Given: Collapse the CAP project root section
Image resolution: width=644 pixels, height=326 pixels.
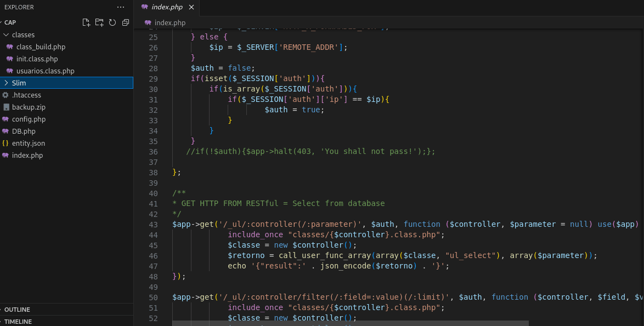Looking at the screenshot, I should pos(10,22).
